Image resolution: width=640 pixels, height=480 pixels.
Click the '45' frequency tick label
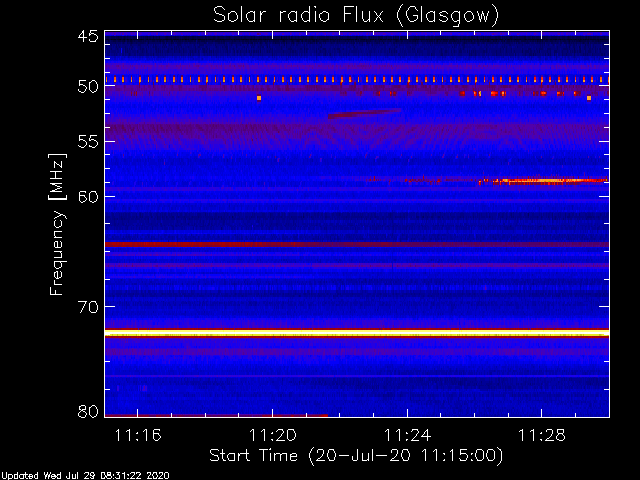[x=88, y=36]
